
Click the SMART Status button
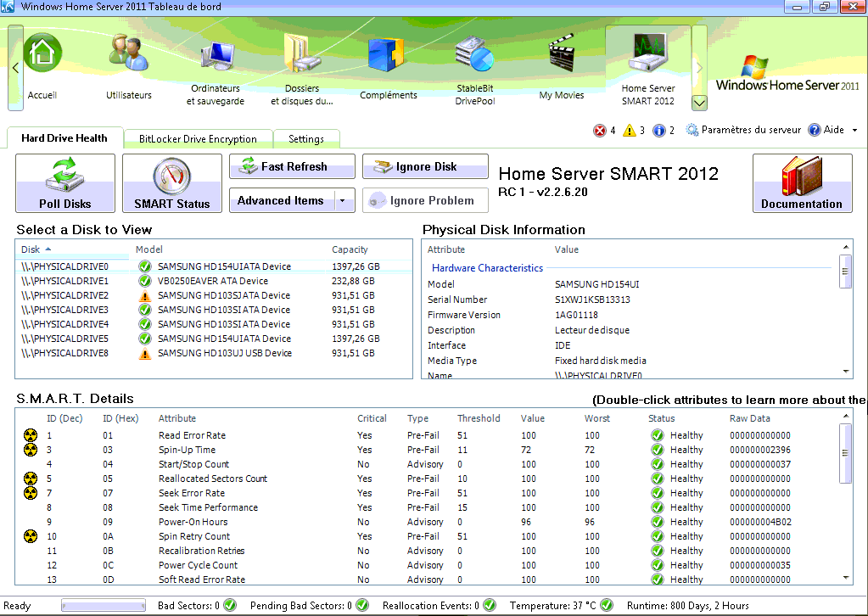point(172,183)
